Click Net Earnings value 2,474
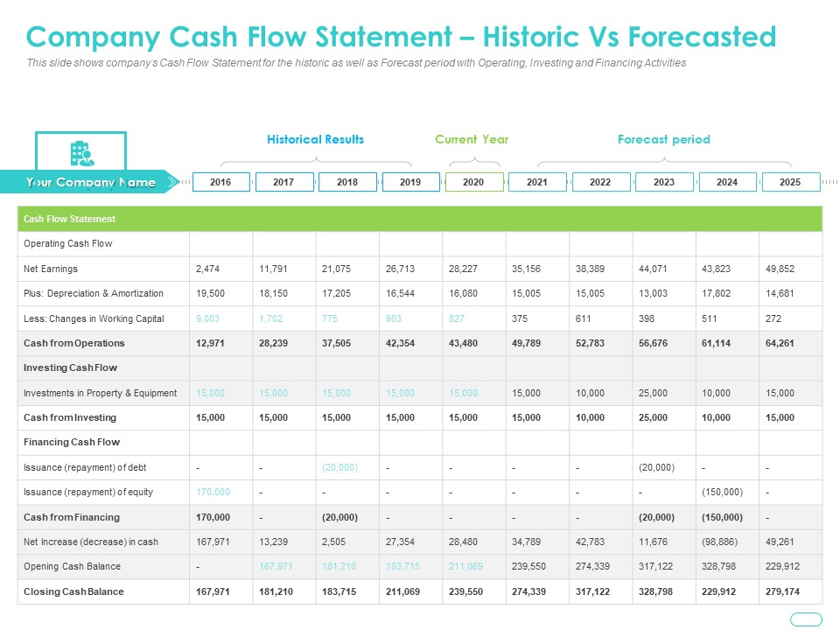Image resolution: width=840 pixels, height=630 pixels. coord(208,269)
